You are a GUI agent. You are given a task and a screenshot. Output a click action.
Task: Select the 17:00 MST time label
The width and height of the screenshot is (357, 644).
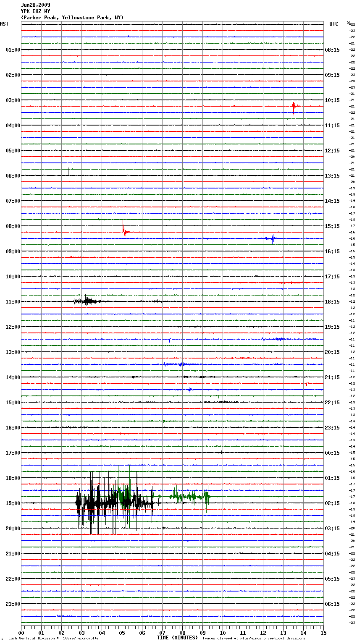click(x=13, y=453)
